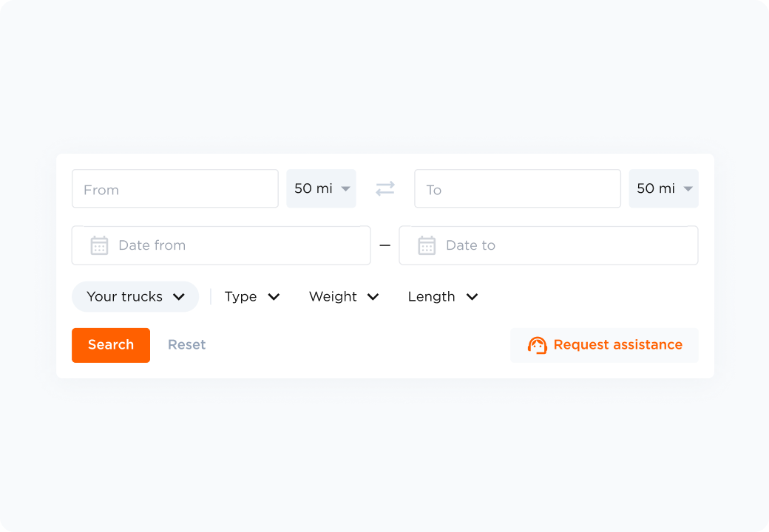Viewport: 769px width, 532px height.
Task: Focus the From location input field
Action: [175, 189]
